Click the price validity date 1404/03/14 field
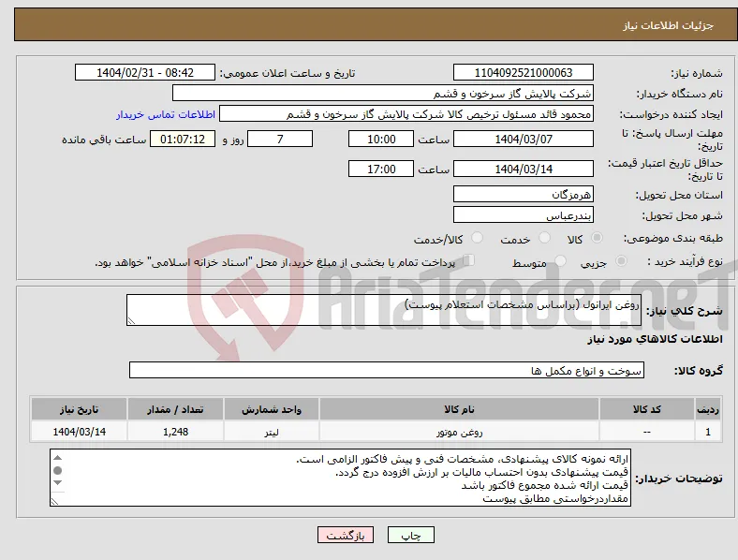This screenshot has width=738, height=560. 523,169
